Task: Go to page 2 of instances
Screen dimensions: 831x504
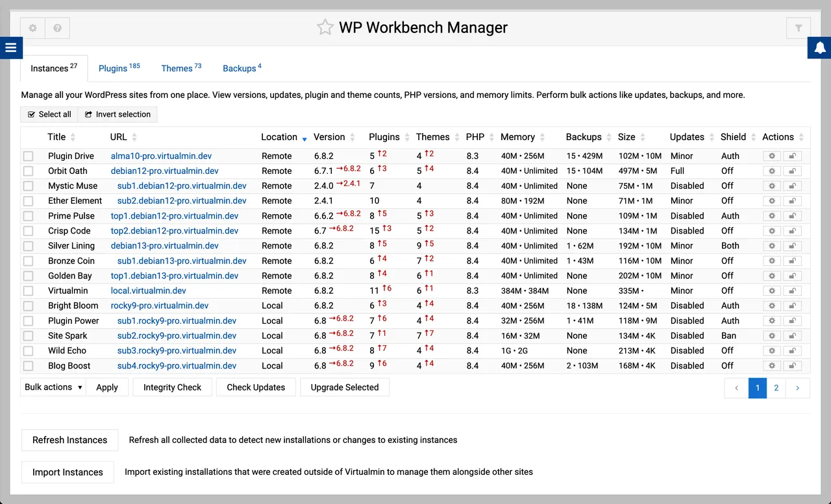Action: pos(776,388)
